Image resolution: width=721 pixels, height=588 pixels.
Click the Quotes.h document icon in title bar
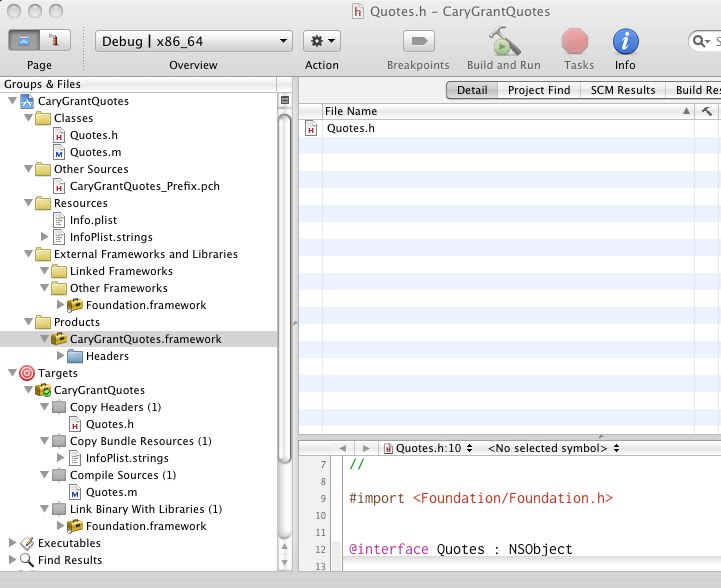click(358, 11)
